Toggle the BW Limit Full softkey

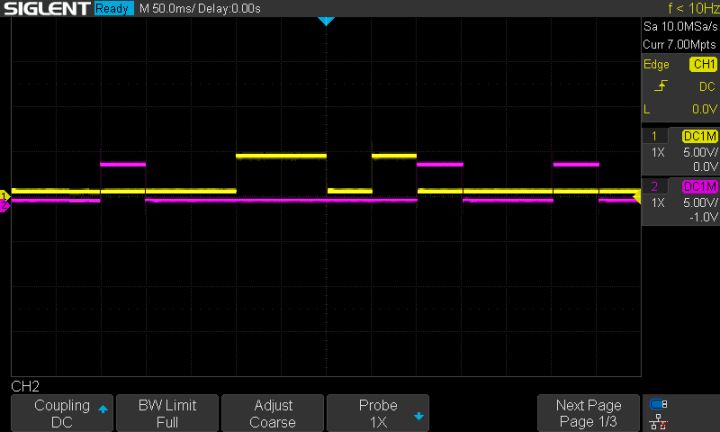[x=167, y=413]
